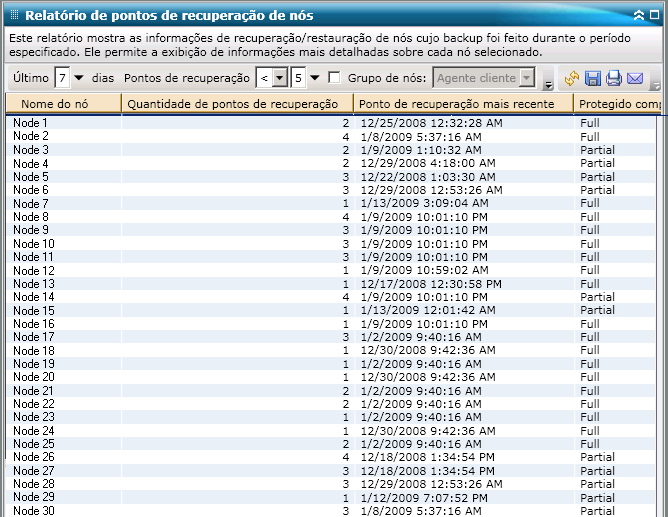Maximize the report panel square icon
The width and height of the screenshot is (668, 517).
pos(654,15)
